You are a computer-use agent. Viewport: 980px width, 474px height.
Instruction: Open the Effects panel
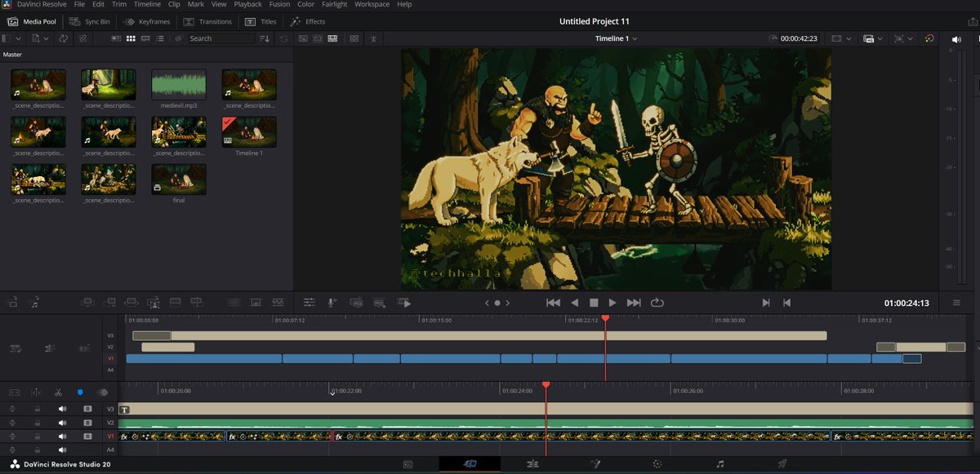click(x=308, y=21)
